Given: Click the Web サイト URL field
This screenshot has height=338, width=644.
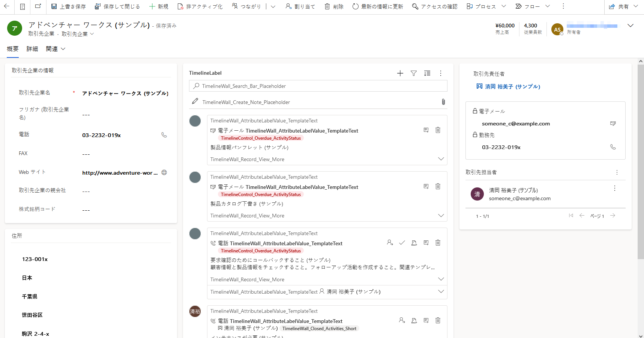Looking at the screenshot, I should click(120, 173).
